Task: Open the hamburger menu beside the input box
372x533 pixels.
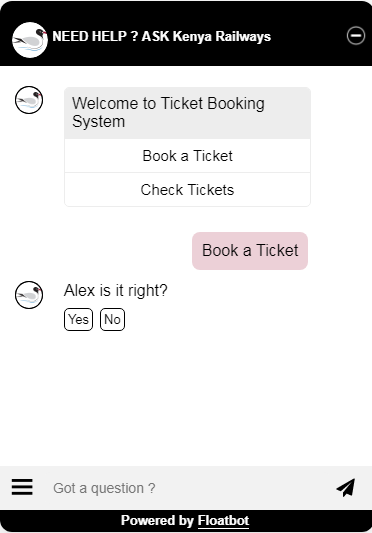Action: (22, 487)
